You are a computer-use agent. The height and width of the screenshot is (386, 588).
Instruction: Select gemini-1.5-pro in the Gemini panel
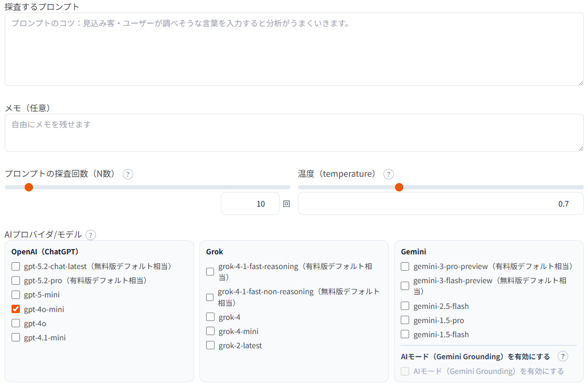coord(404,320)
